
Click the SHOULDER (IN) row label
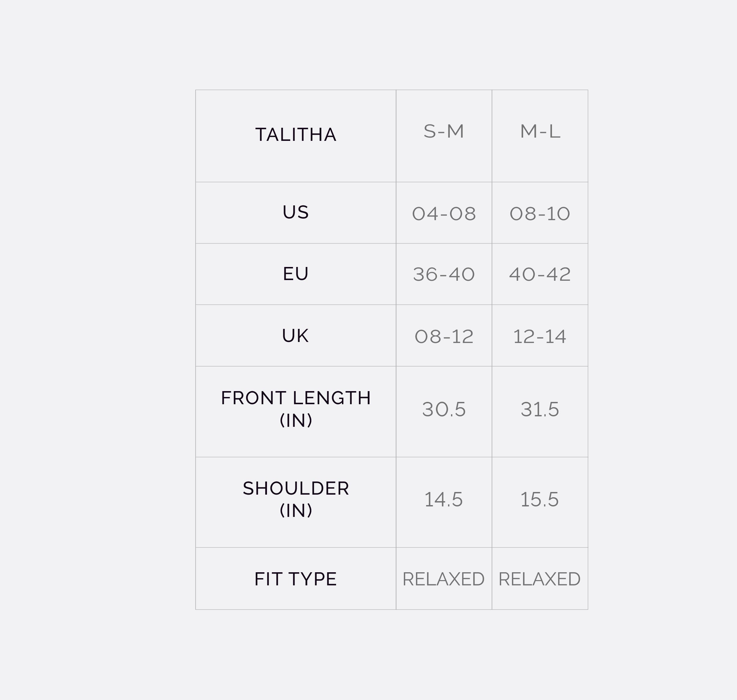tap(295, 499)
